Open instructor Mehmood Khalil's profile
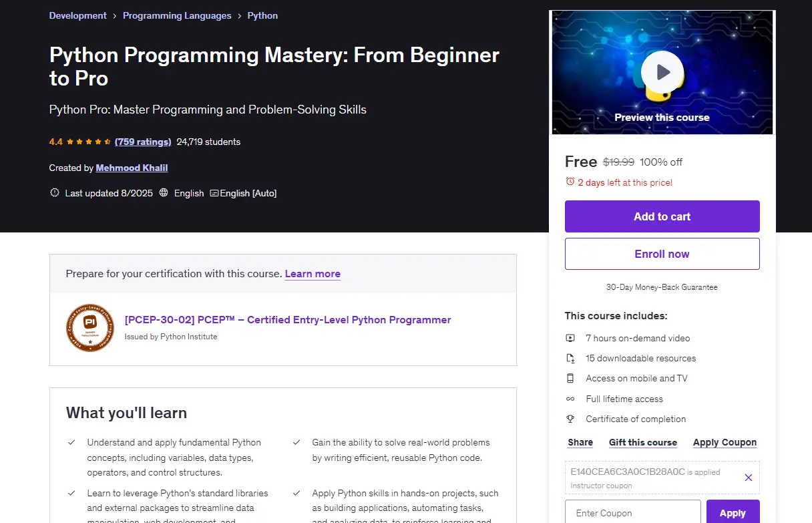This screenshot has height=523, width=812. pos(132,168)
